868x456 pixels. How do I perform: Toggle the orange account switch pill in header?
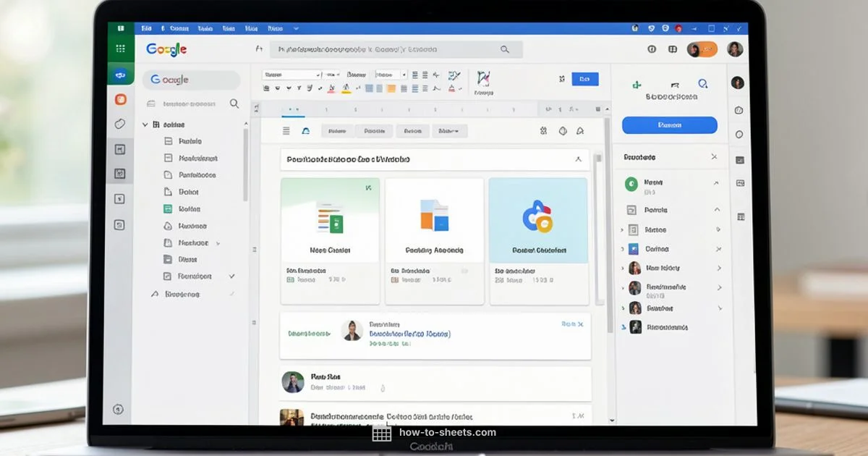[702, 49]
